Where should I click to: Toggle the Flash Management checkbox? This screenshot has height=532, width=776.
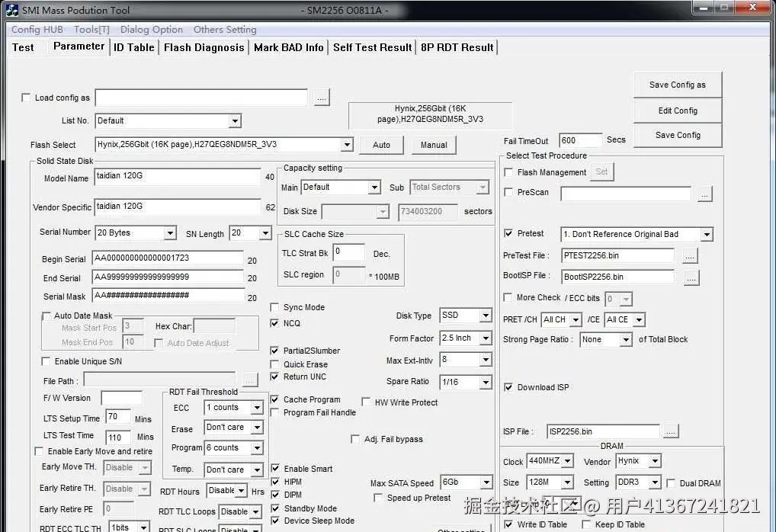click(x=508, y=172)
